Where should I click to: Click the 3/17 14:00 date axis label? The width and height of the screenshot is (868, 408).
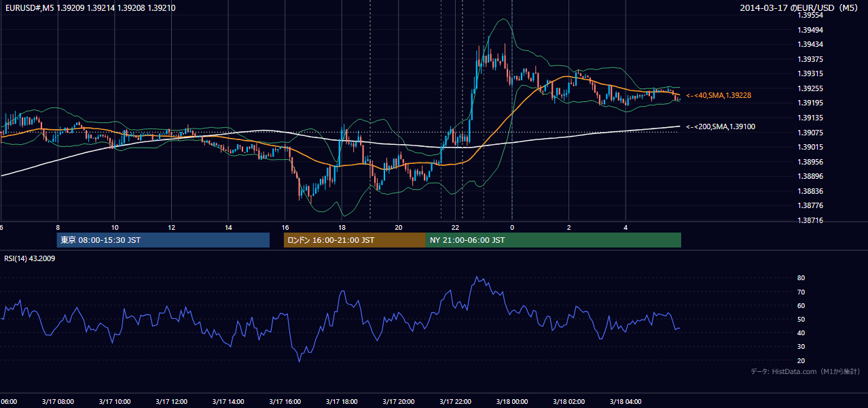pyautogui.click(x=228, y=402)
